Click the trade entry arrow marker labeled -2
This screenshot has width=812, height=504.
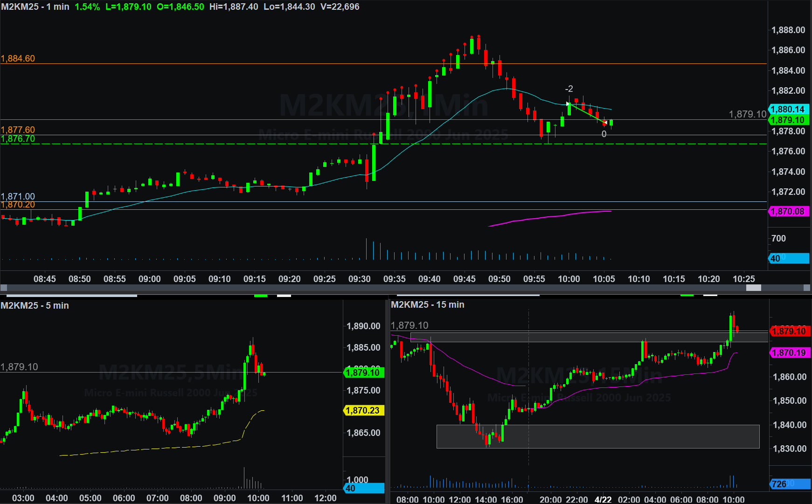pyautogui.click(x=568, y=104)
